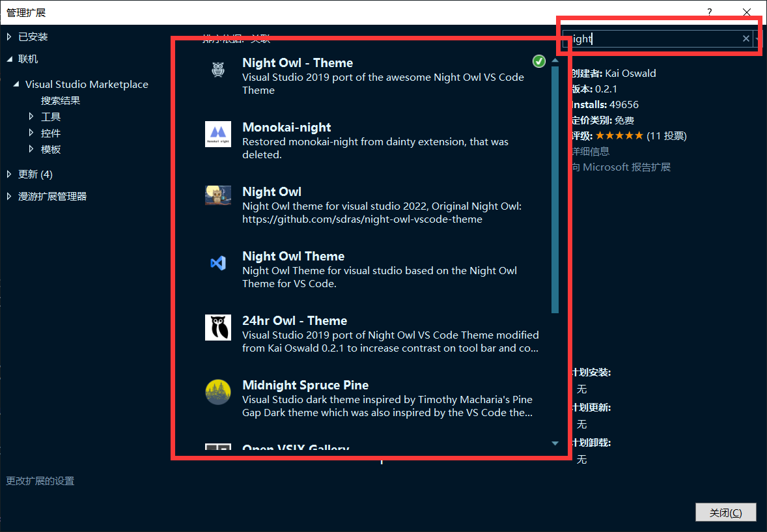Open the 更改扩展的设置 link
Viewport: 767px width, 532px height.
(x=40, y=481)
